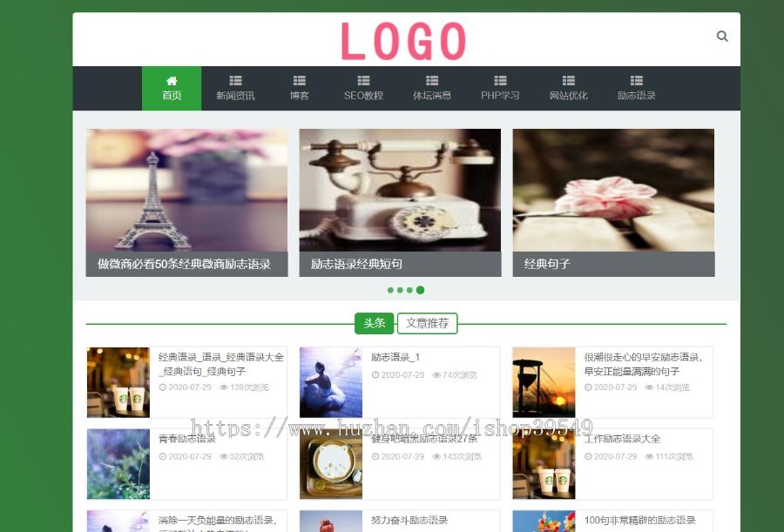
Task: Open article 工作励志语录大全
Action: click(x=623, y=439)
